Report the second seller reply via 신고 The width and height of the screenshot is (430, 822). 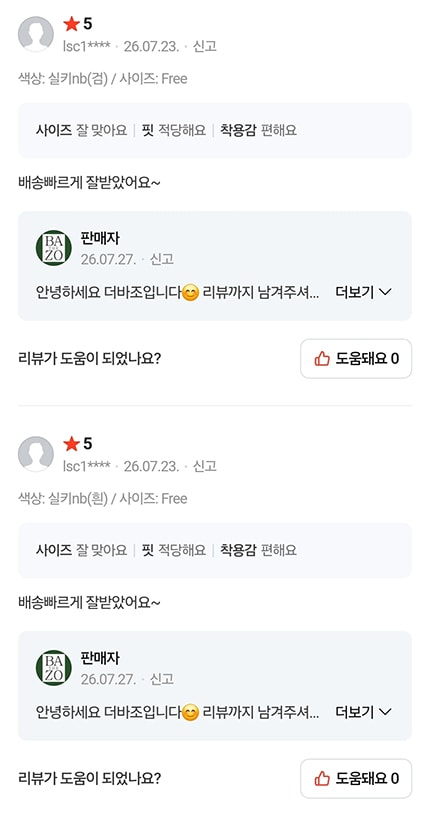click(x=162, y=679)
